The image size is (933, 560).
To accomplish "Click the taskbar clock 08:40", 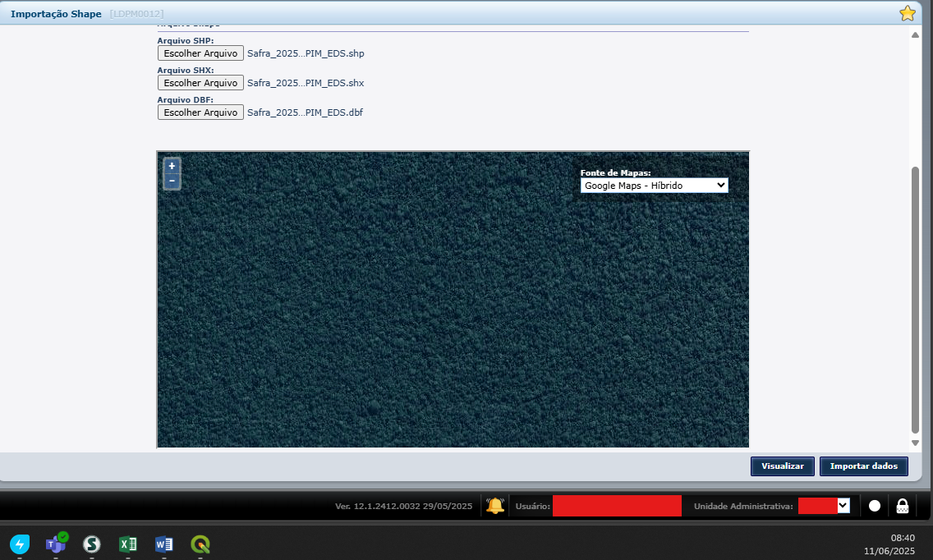I will (903, 538).
